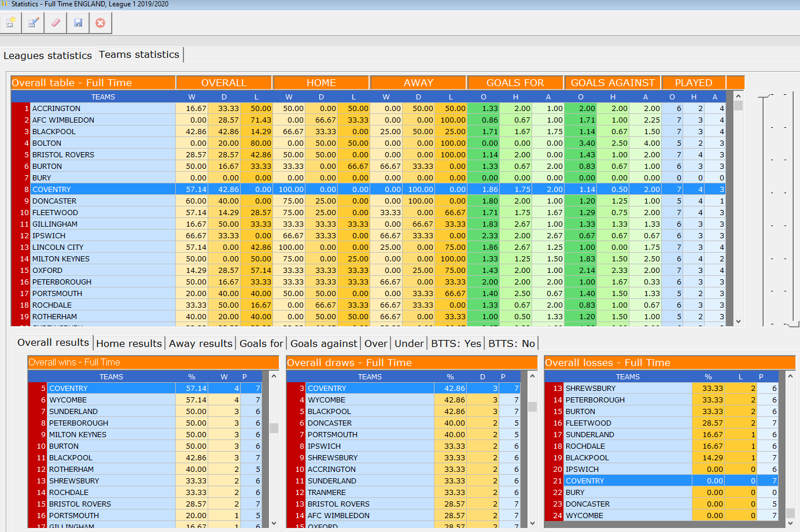Select the highlighted COVENTRY row in Overall losses
Screen dimensions: 800x532
pos(662,481)
